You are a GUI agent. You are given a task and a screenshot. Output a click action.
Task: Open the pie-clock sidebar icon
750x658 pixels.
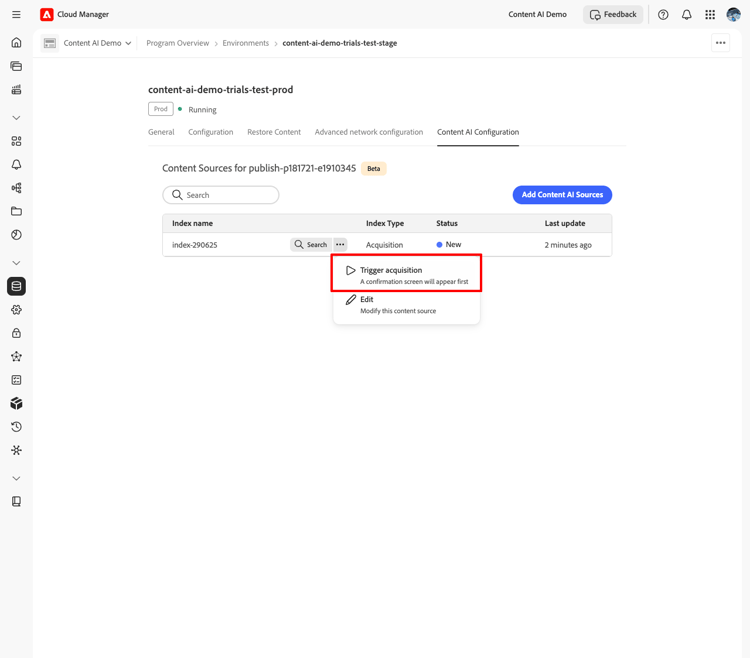[16, 235]
